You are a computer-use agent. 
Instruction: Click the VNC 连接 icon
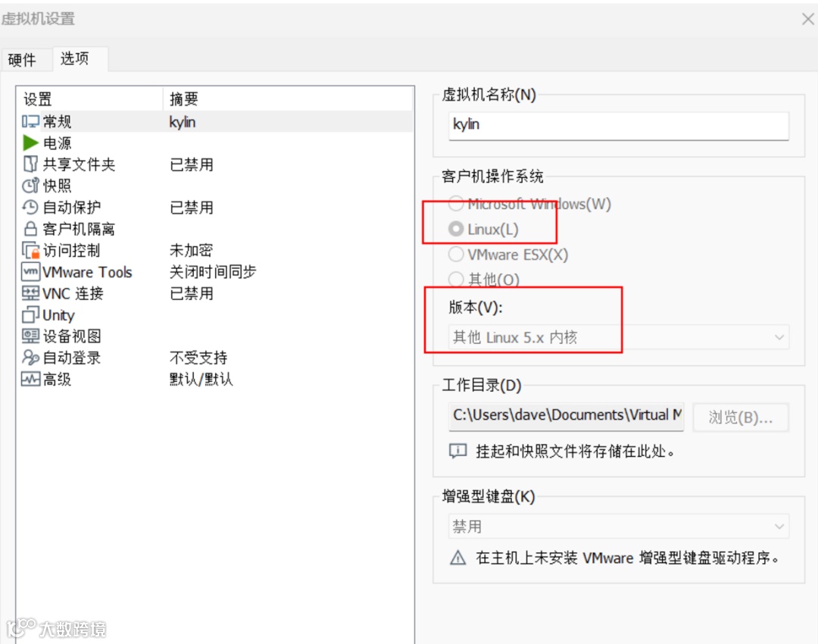(x=30, y=293)
